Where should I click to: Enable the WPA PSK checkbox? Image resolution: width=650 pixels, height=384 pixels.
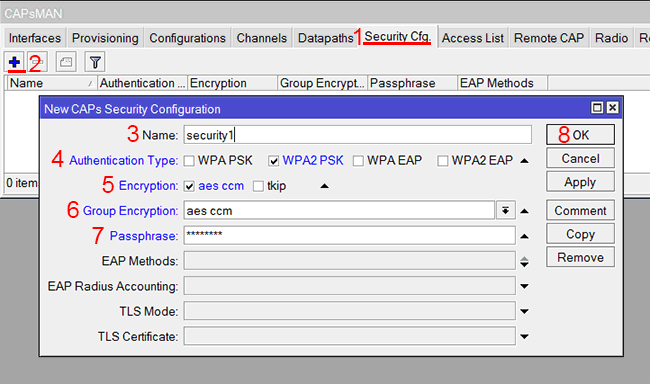pyautogui.click(x=189, y=161)
